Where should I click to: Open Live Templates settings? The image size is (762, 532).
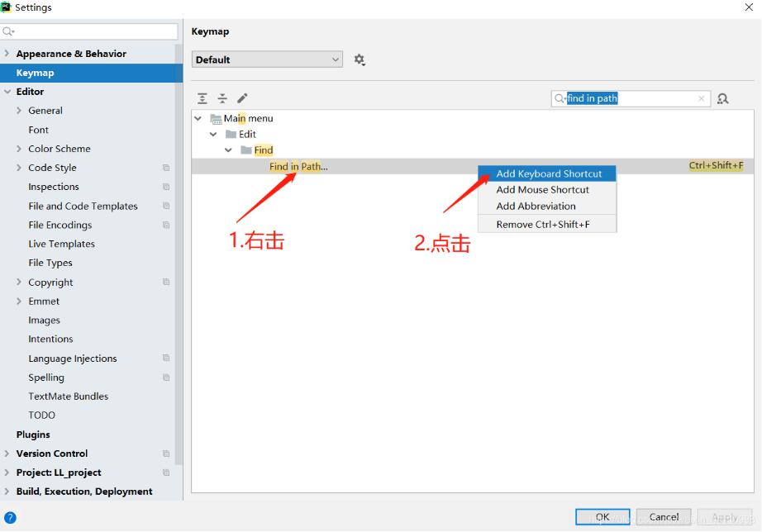click(61, 244)
